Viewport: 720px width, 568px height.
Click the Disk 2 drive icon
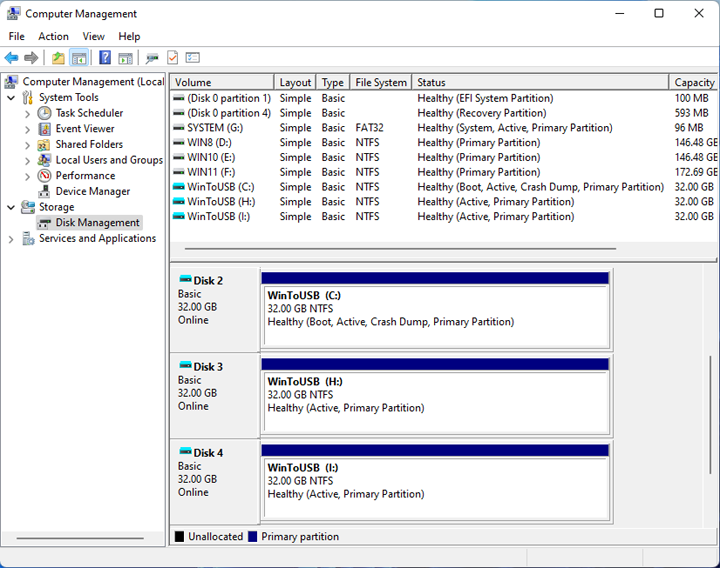click(x=186, y=279)
